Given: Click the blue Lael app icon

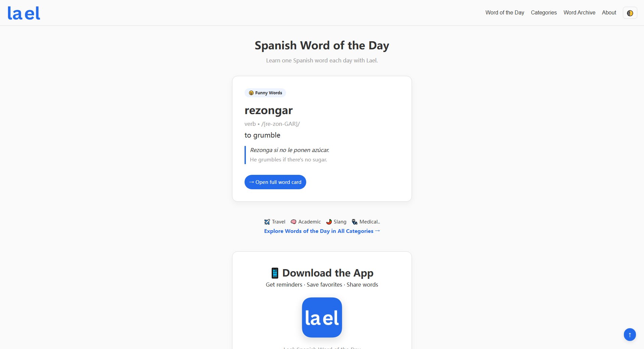Looking at the screenshot, I should click(322, 317).
